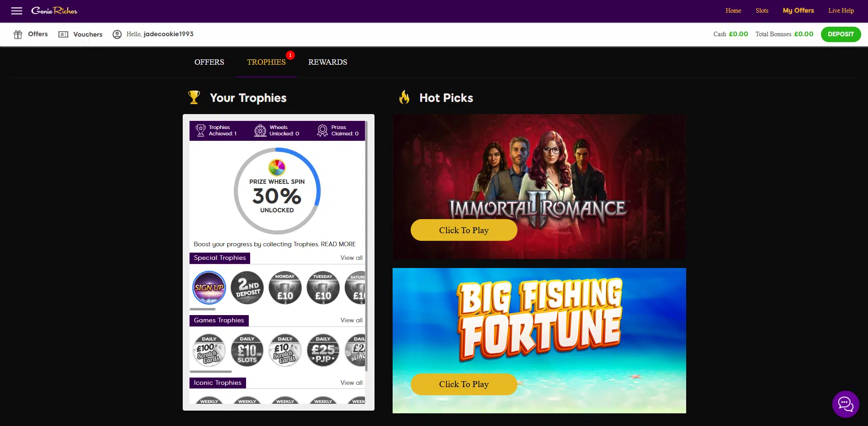Click the Genie Riches logo
The height and width of the screenshot is (426, 868).
(x=54, y=11)
